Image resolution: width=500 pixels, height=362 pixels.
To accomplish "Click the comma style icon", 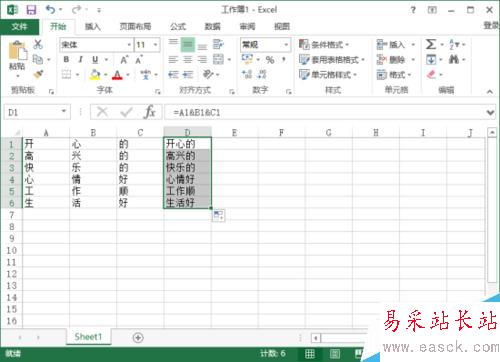I will 284,59.
